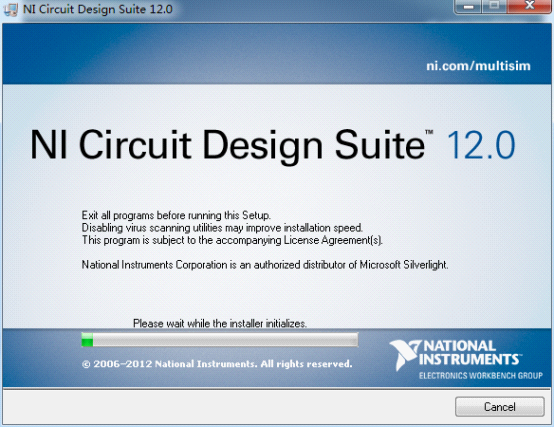554x427 pixels.
Task: Click the ni.com/multisim link text
Action: [478, 66]
